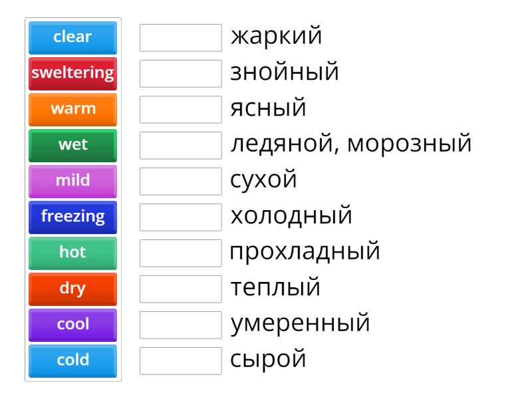Pick the 'wet' tile

pyautogui.click(x=72, y=145)
